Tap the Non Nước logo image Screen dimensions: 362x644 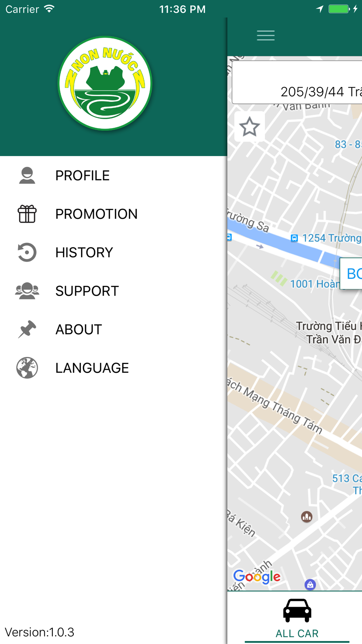point(105,83)
